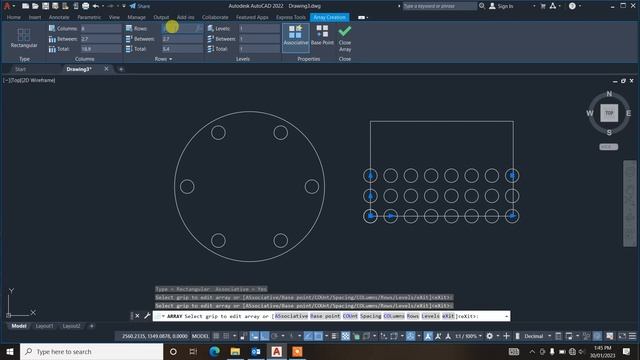Click the Columns count input field
The height and width of the screenshot is (360, 640).
[x=101, y=29]
